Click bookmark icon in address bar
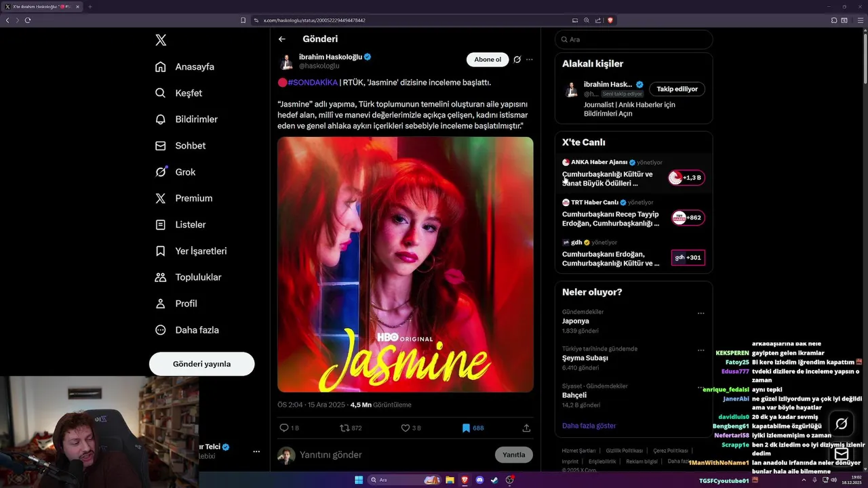The width and height of the screenshot is (868, 488). coord(243,20)
